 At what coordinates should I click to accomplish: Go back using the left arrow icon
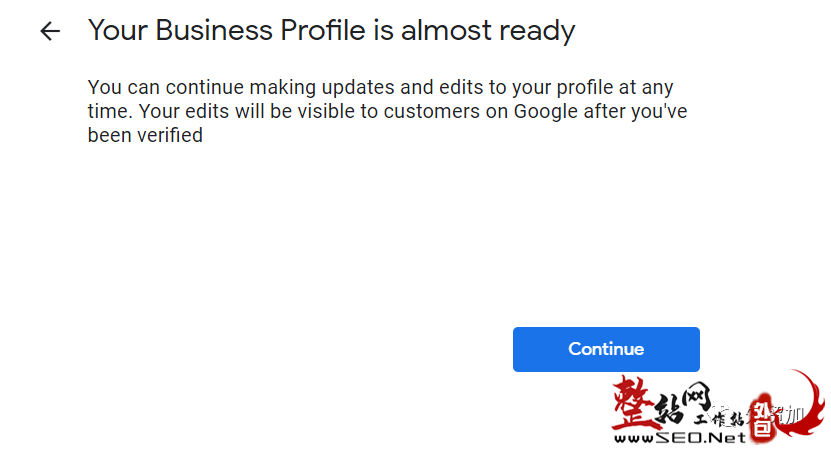(50, 31)
